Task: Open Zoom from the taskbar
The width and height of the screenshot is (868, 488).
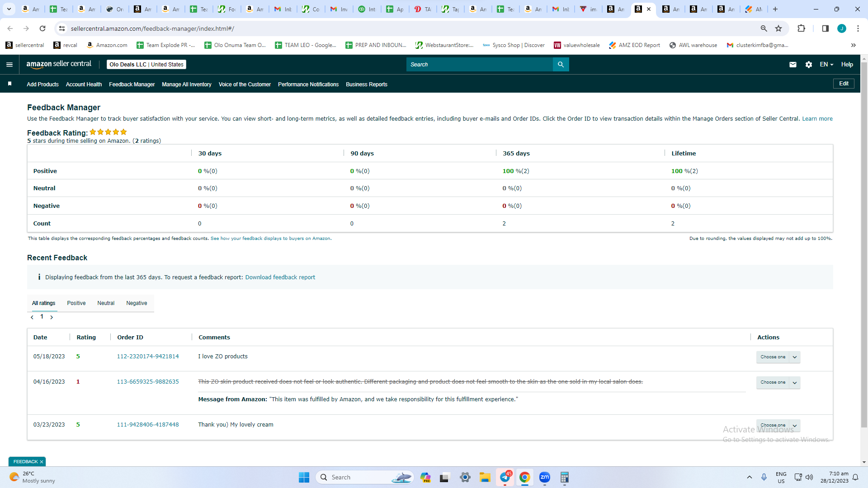Action: pos(545,477)
